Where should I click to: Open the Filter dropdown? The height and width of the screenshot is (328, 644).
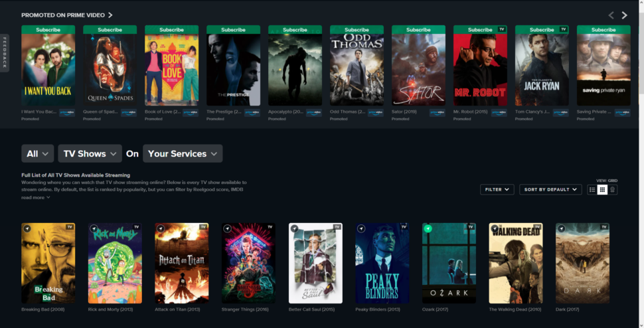pos(497,190)
